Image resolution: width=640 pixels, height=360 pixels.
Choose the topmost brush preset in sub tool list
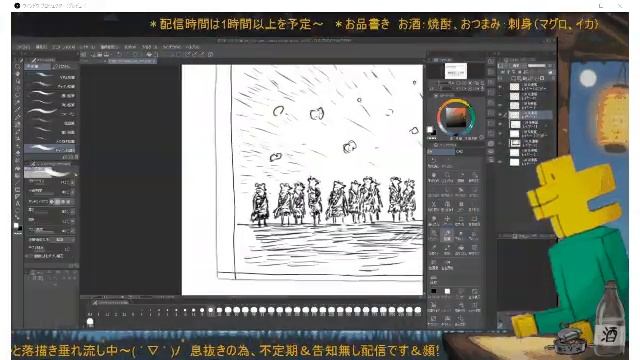[x=51, y=76]
